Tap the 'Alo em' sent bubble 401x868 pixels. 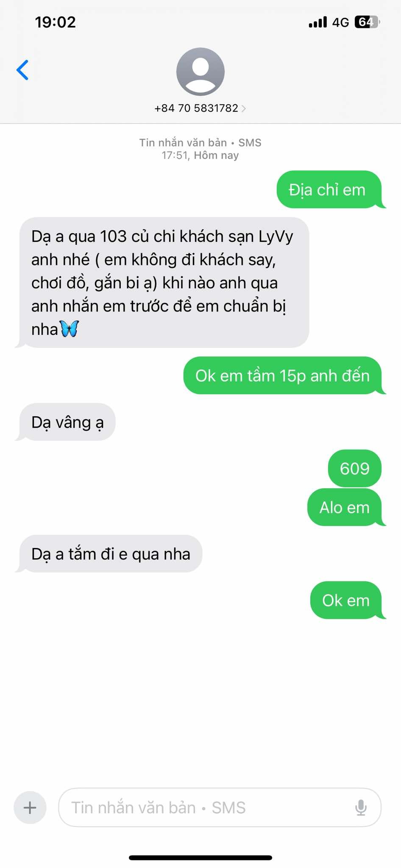(x=345, y=507)
